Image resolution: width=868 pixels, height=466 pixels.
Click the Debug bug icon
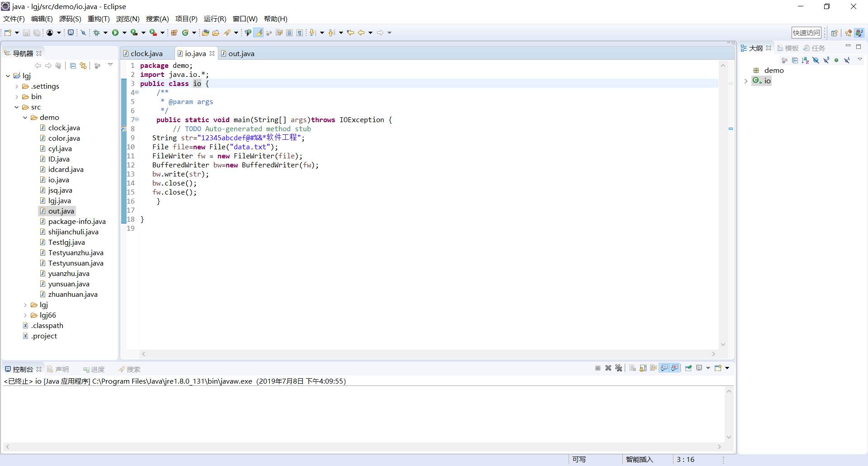(x=96, y=33)
